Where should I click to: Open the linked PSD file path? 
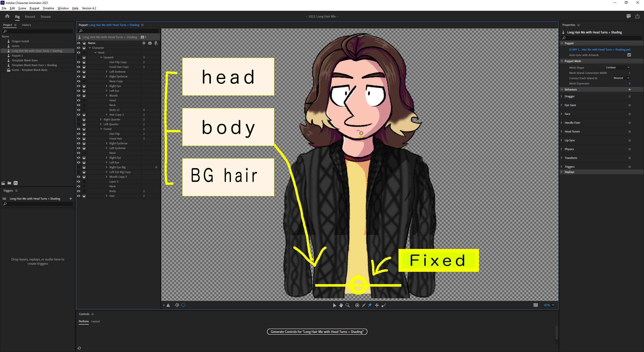[x=599, y=50]
